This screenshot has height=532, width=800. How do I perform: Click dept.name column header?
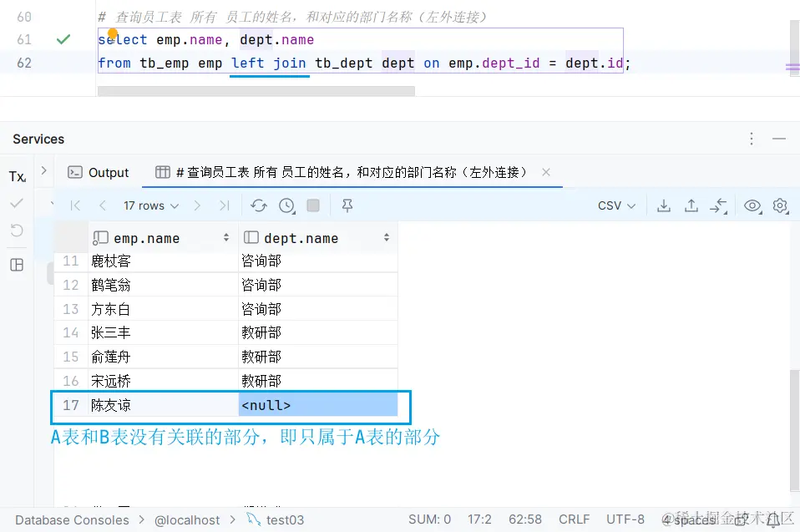coord(318,238)
